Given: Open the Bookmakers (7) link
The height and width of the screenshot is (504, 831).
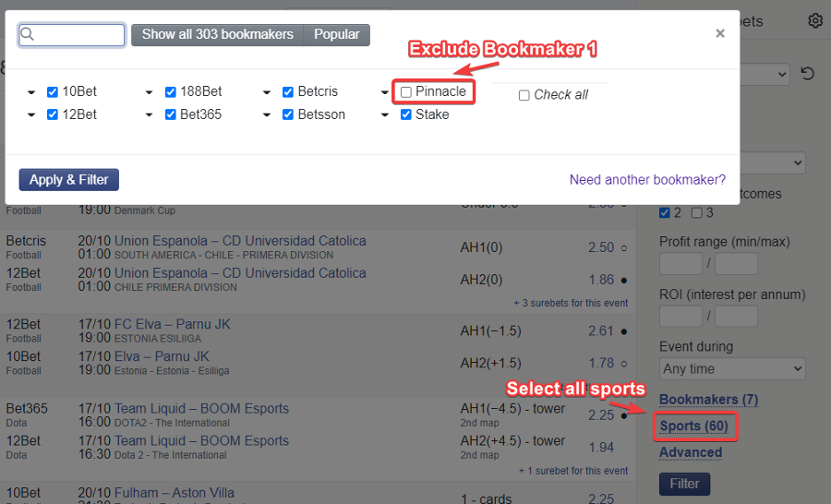Looking at the screenshot, I should (x=708, y=400).
